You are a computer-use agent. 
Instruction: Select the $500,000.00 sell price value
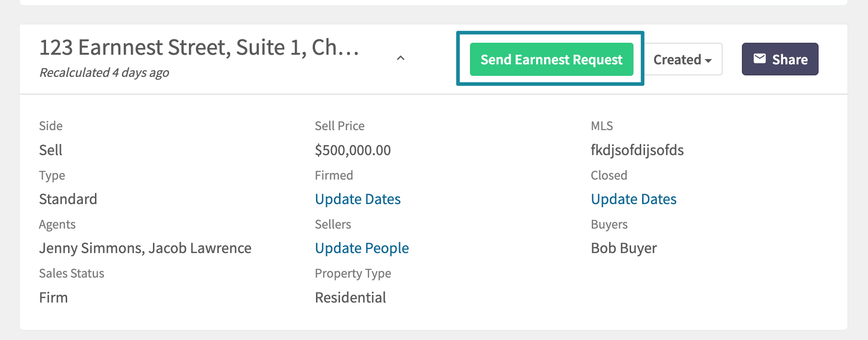[x=353, y=150]
